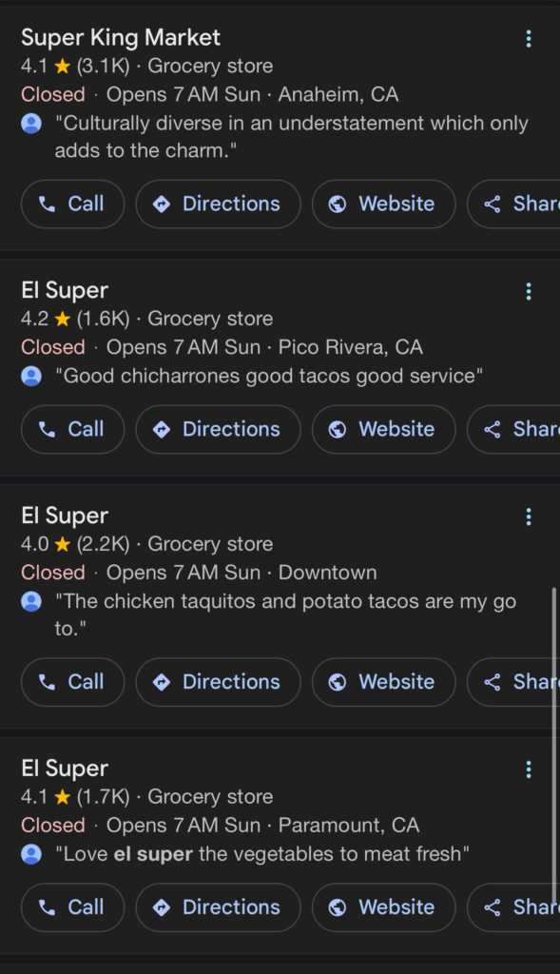Tap reviewer avatar beside chicken taquitos review
Image resolution: width=560 pixels, height=974 pixels.
coord(31,601)
